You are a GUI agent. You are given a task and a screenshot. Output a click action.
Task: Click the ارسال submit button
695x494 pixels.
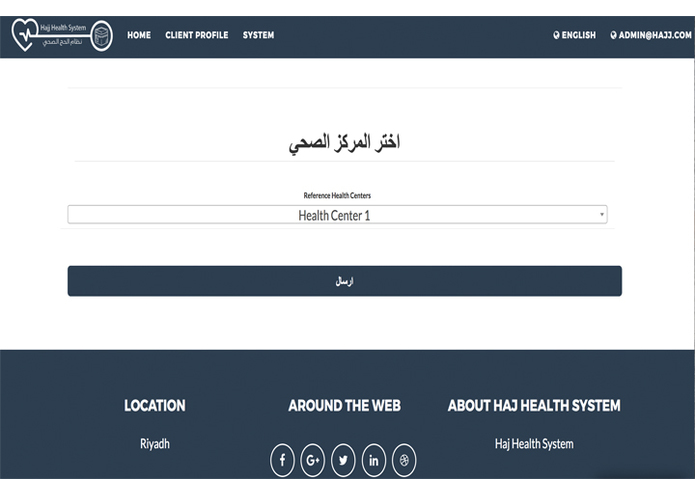tap(344, 281)
